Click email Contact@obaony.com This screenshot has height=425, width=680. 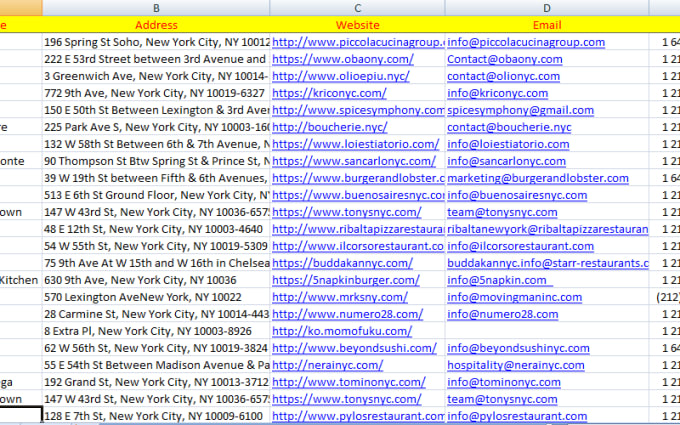pyautogui.click(x=504, y=59)
